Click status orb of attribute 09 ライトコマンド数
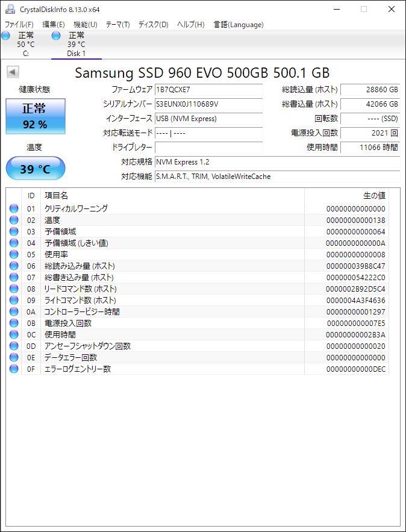 (14, 300)
